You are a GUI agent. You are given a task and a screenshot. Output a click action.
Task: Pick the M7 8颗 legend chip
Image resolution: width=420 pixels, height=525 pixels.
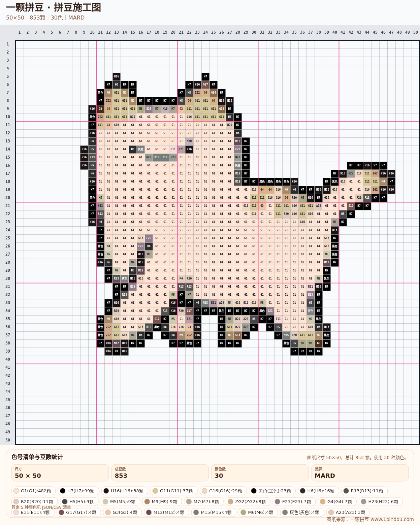tap(203, 501)
